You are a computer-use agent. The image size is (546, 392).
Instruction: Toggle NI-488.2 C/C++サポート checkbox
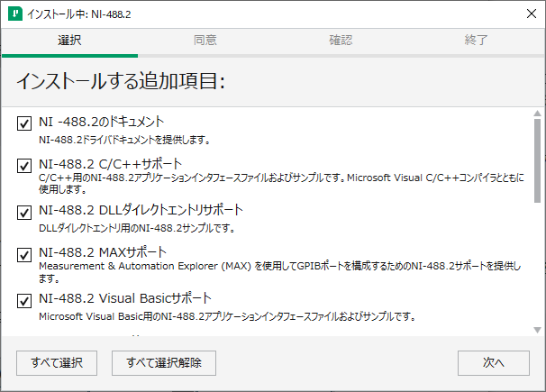[24, 166]
